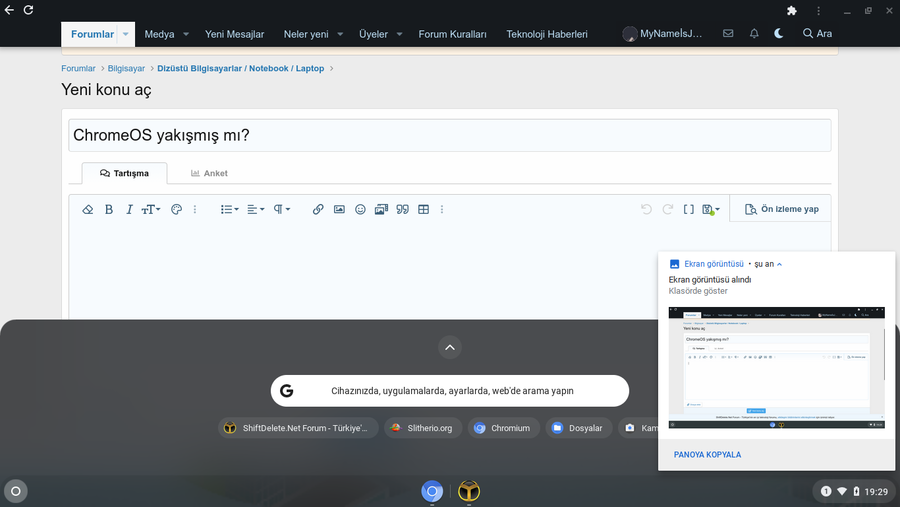This screenshot has width=900, height=507.
Task: Open the browser three-dot menu
Action: [x=818, y=10]
